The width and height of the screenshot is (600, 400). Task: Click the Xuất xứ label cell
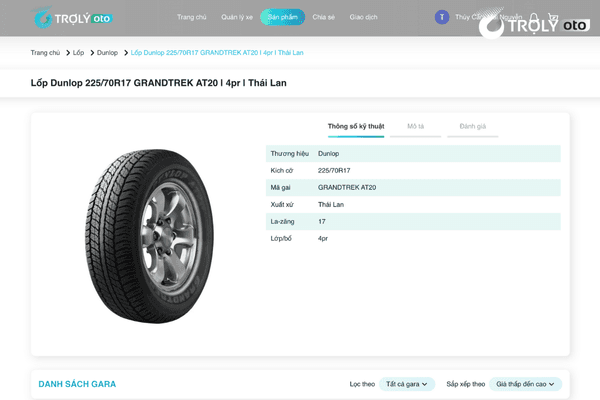pyautogui.click(x=282, y=204)
